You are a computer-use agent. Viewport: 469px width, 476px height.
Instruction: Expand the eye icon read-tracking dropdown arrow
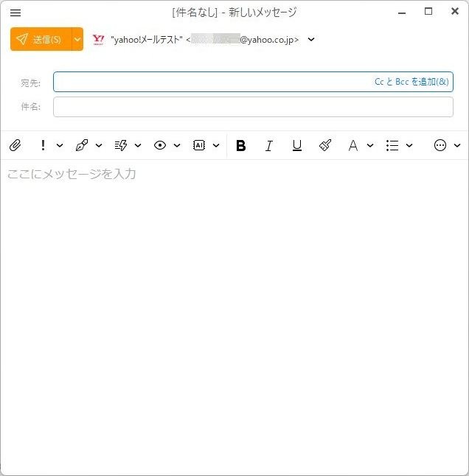(177, 146)
